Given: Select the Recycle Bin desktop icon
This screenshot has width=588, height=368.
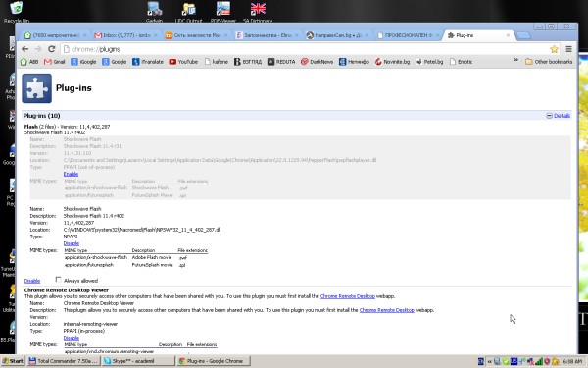Looking at the screenshot, I should click(16, 12).
